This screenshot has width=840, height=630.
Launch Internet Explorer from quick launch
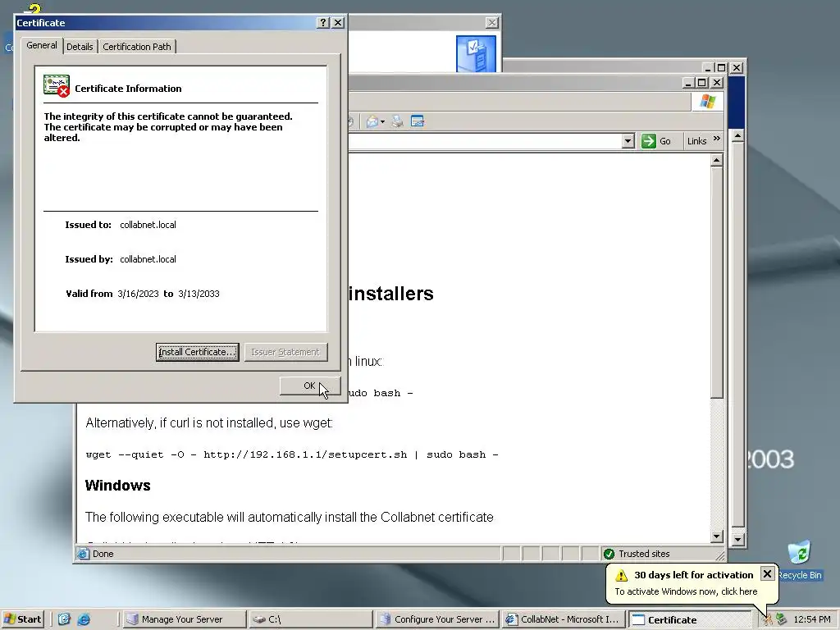84,619
